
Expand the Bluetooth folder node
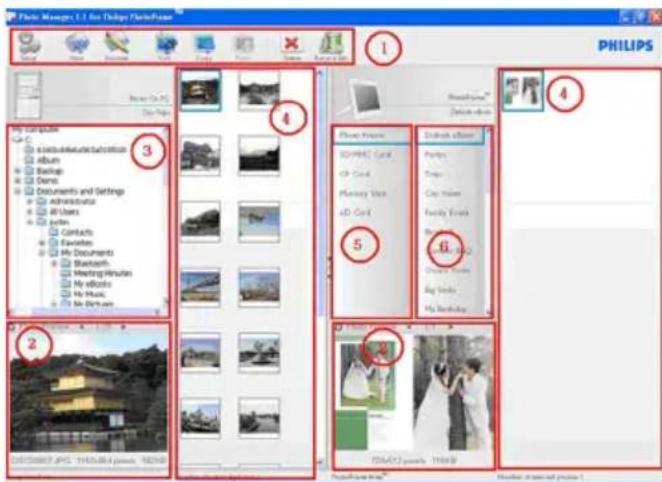click(54, 263)
